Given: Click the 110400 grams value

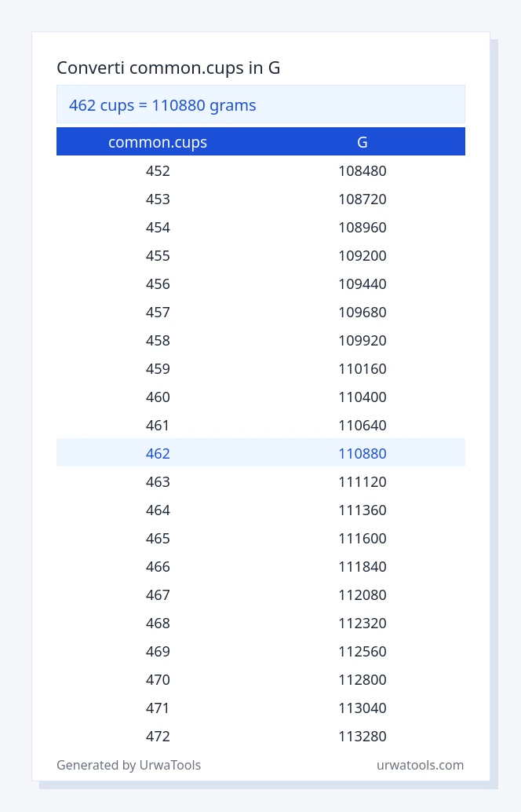Looking at the screenshot, I should 363,397.
